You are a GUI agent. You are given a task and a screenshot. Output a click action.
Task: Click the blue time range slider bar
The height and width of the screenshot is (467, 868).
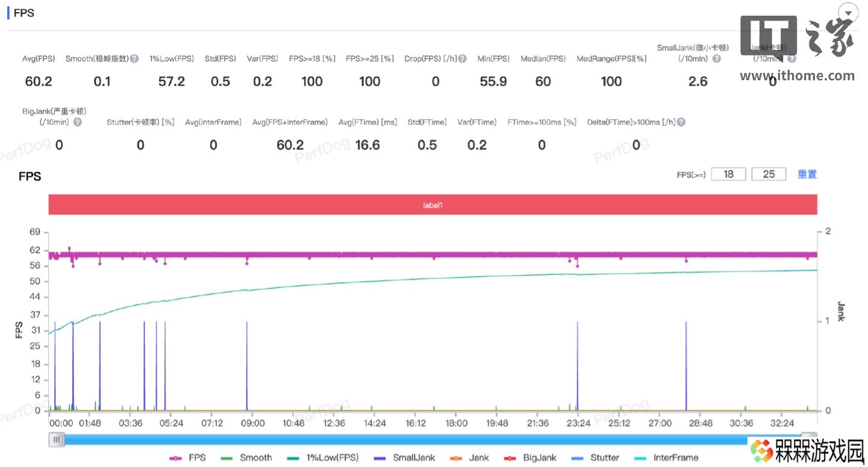(433, 440)
